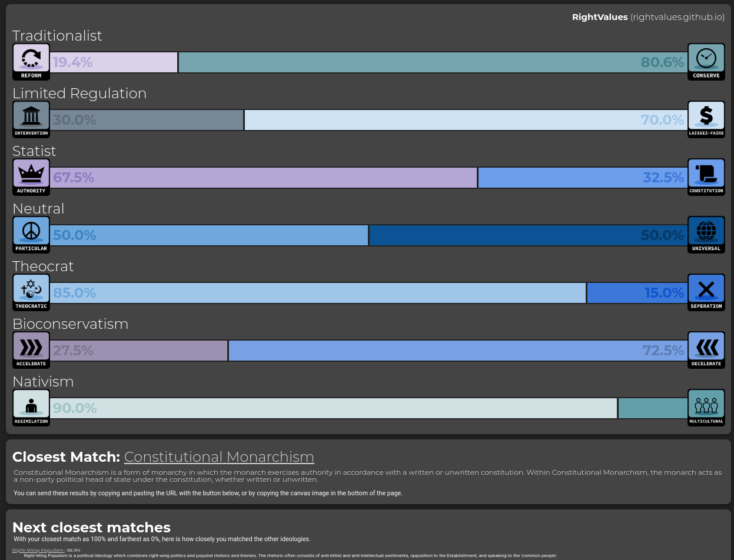Click the Multicultural three people icon
This screenshot has height=560, width=734.
tap(706, 404)
